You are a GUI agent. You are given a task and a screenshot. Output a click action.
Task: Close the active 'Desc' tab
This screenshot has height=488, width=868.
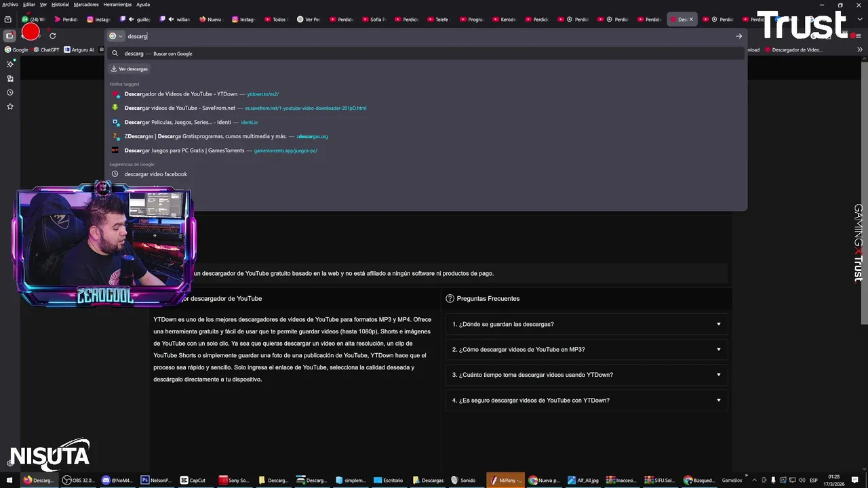tap(691, 20)
